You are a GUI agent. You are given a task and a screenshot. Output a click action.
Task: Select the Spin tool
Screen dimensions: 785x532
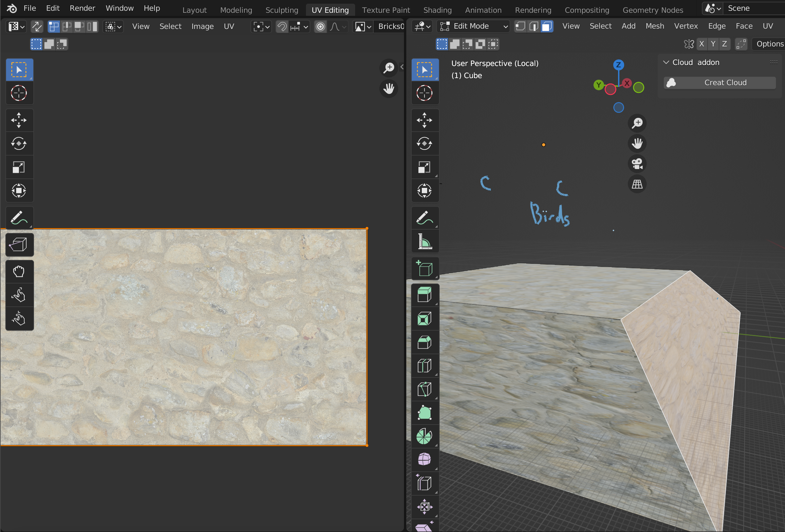(x=425, y=436)
